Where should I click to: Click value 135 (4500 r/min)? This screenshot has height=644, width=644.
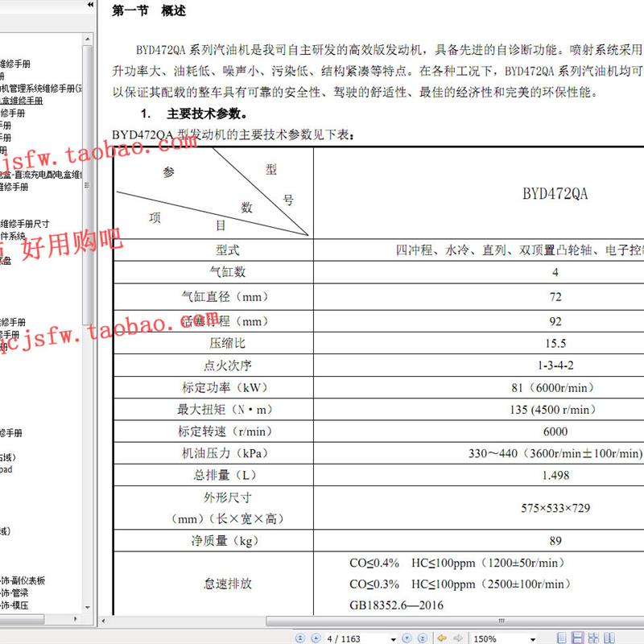tap(553, 410)
